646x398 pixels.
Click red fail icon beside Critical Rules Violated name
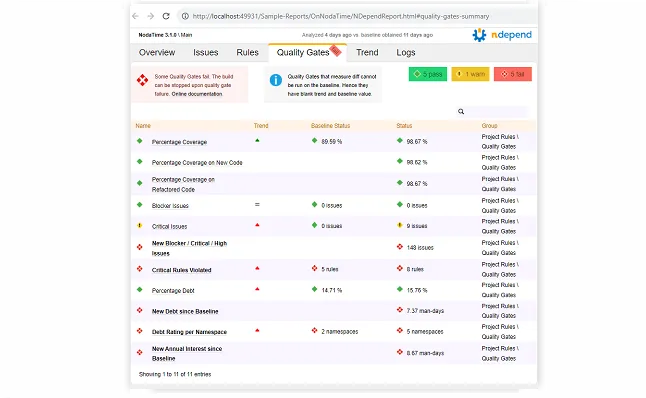[140, 269]
